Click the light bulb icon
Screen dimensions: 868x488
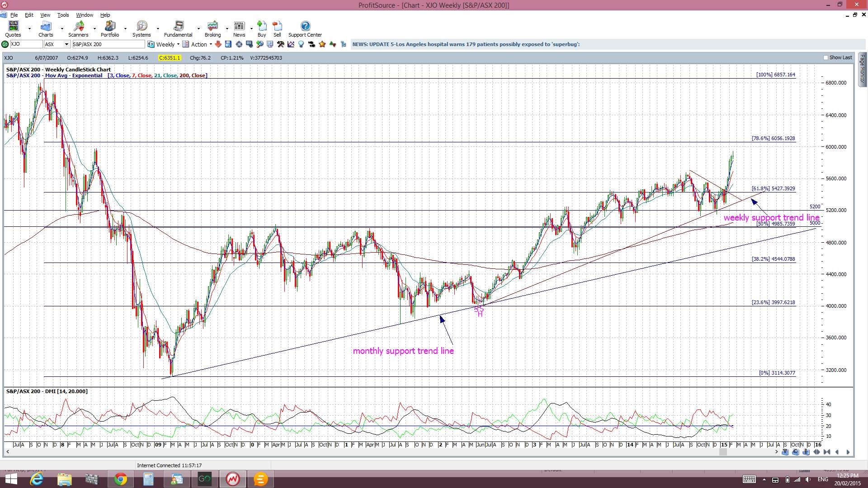(301, 44)
